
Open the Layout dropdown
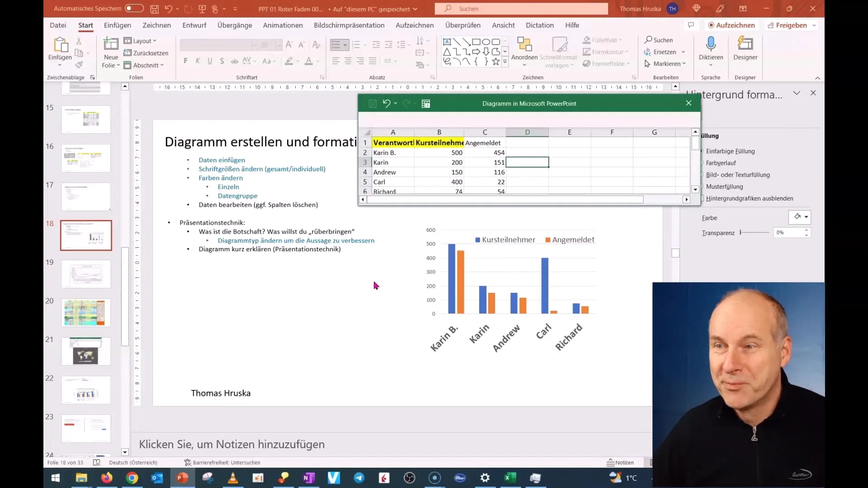[140, 41]
